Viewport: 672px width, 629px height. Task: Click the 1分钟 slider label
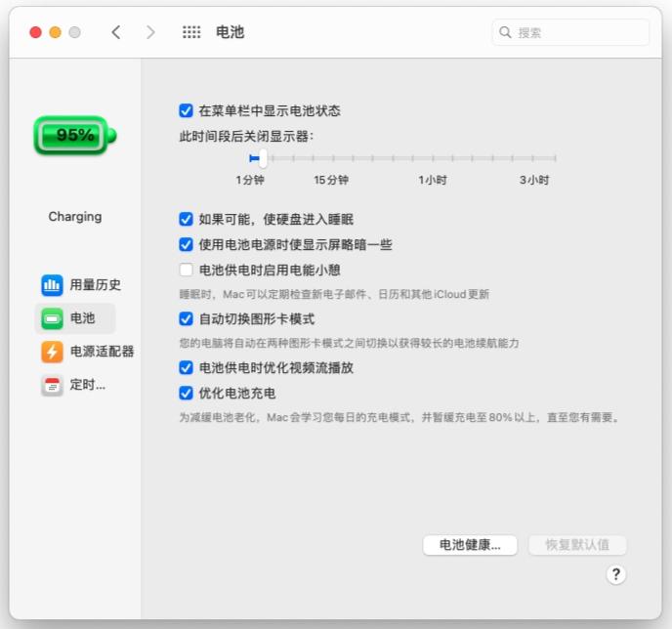[x=250, y=180]
